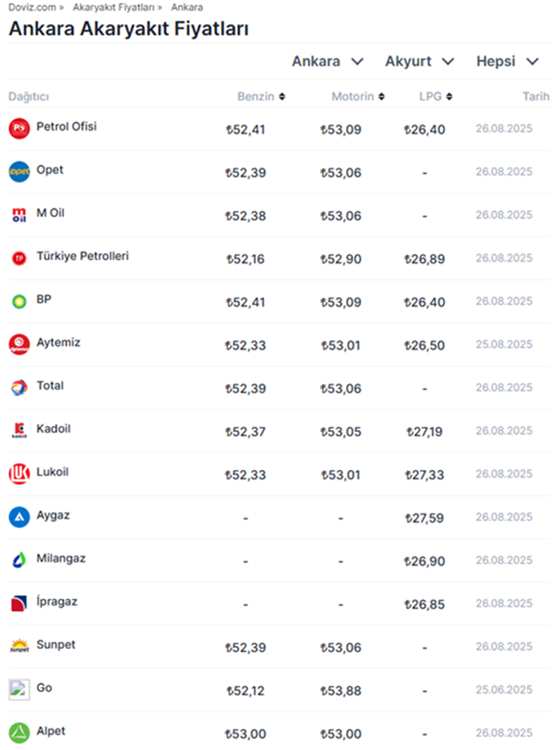
Task: Sort by Benzin column
Action: click(261, 97)
